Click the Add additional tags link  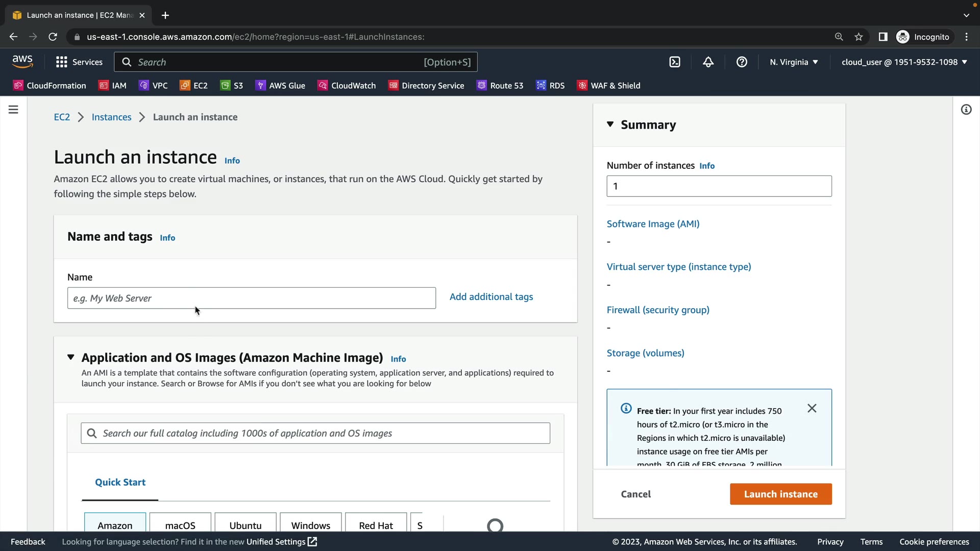(491, 297)
